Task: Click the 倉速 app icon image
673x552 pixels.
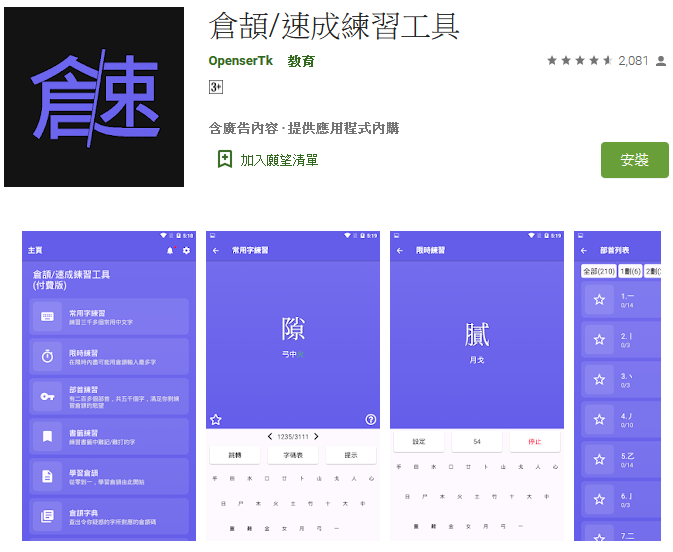Action: (94, 97)
